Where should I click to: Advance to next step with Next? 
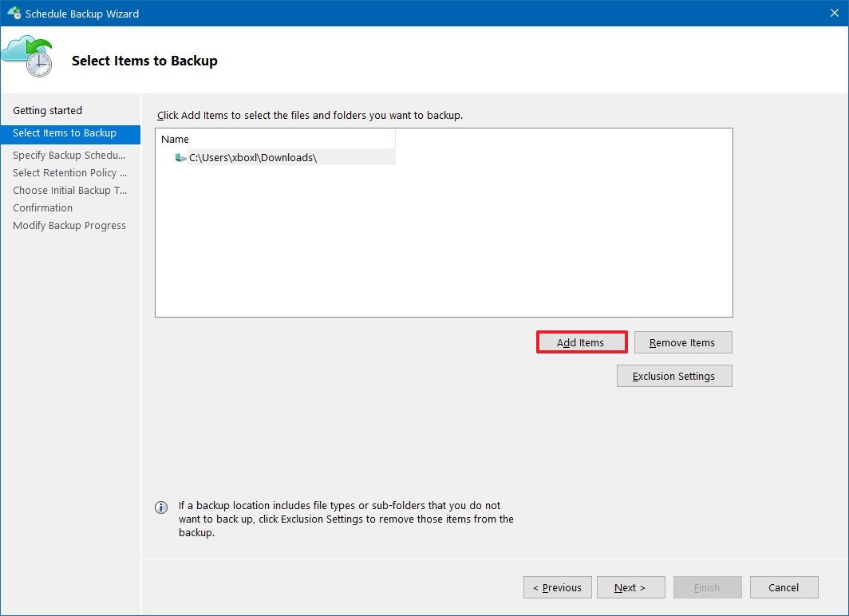(x=630, y=586)
